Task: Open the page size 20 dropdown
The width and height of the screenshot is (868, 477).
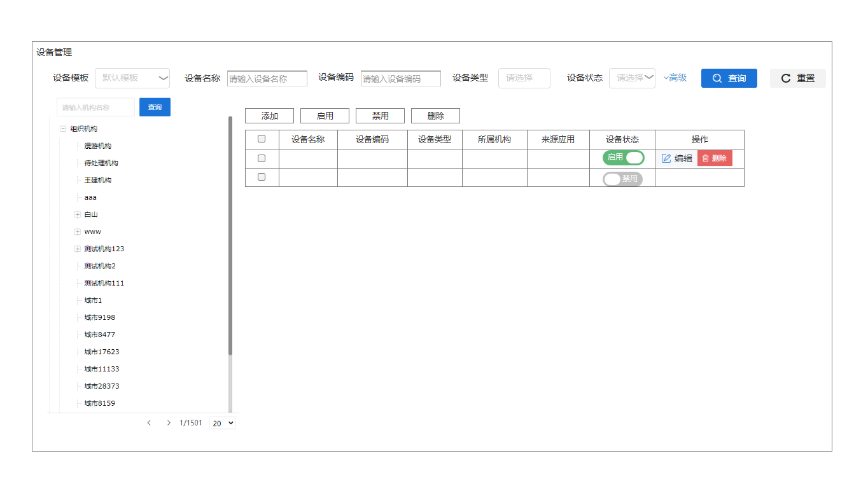Action: tap(222, 423)
